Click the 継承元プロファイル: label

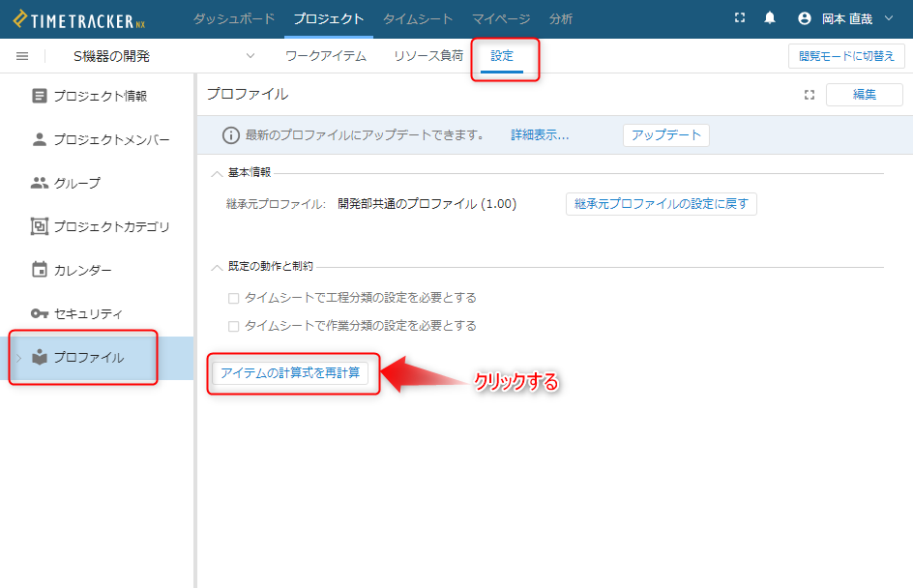276,204
